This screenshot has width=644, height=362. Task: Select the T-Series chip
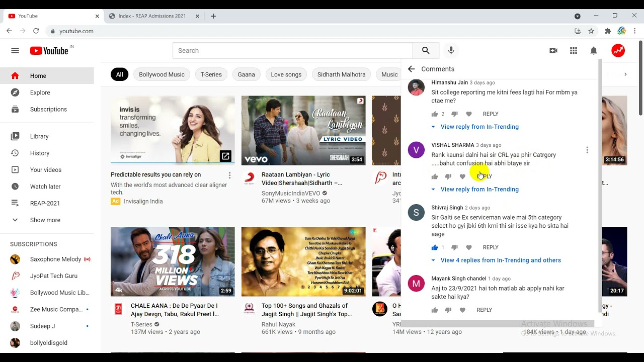point(211,74)
